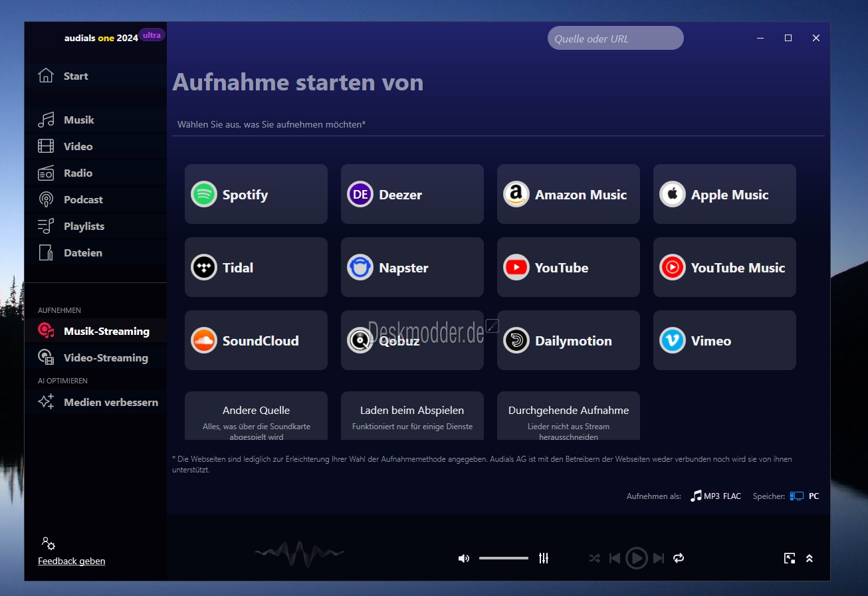Select Musik-Streaming recording
The width and height of the screenshot is (868, 596).
(96, 331)
